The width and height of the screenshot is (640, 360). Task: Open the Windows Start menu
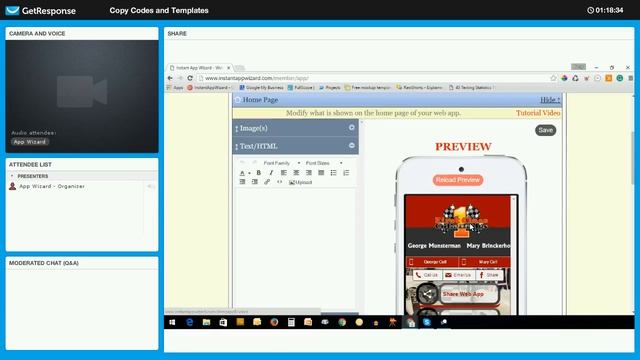172,322
